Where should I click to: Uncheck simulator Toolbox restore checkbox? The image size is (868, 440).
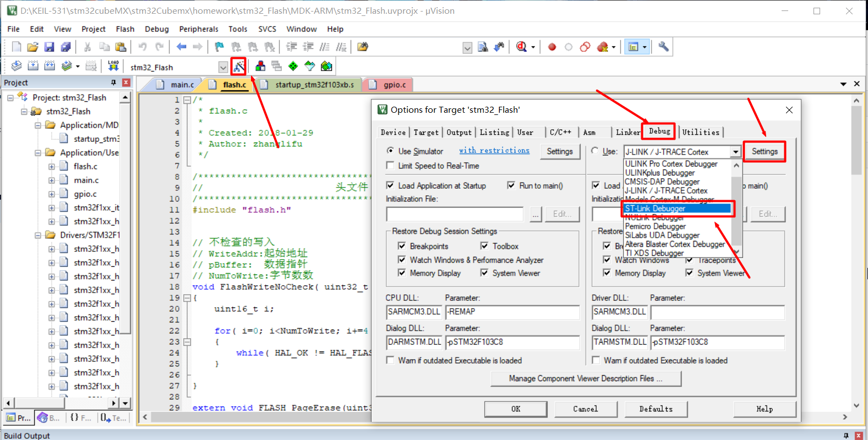(x=484, y=246)
